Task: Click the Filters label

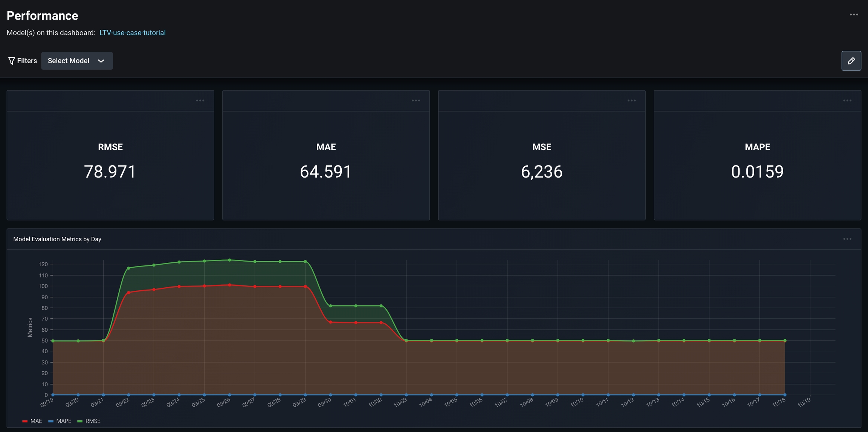Action: (27, 61)
